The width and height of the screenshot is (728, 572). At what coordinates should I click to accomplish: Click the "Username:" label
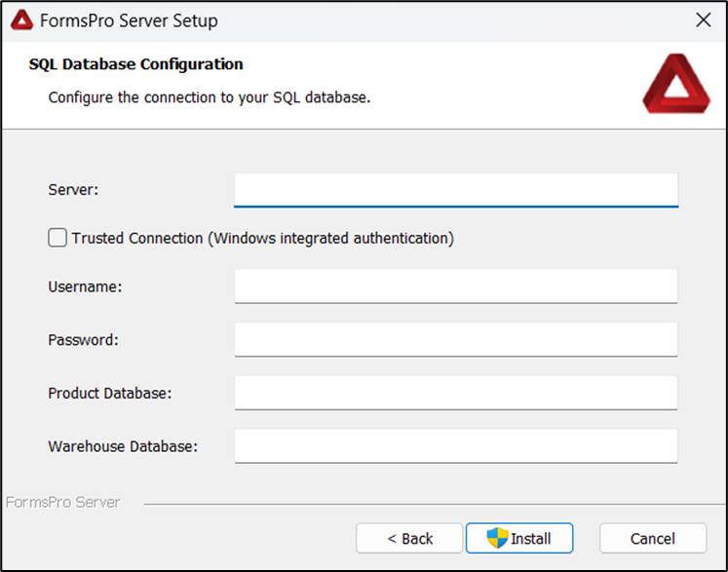(x=85, y=286)
